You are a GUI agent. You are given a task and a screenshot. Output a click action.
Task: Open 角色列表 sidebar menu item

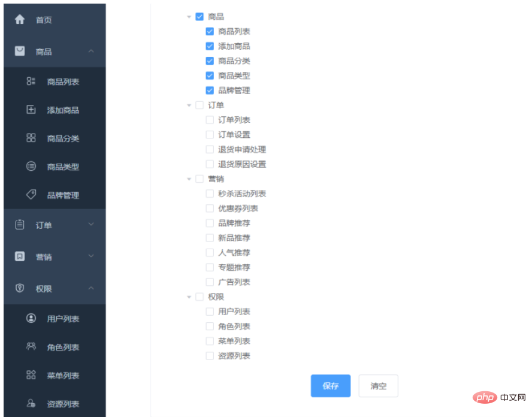pos(55,347)
